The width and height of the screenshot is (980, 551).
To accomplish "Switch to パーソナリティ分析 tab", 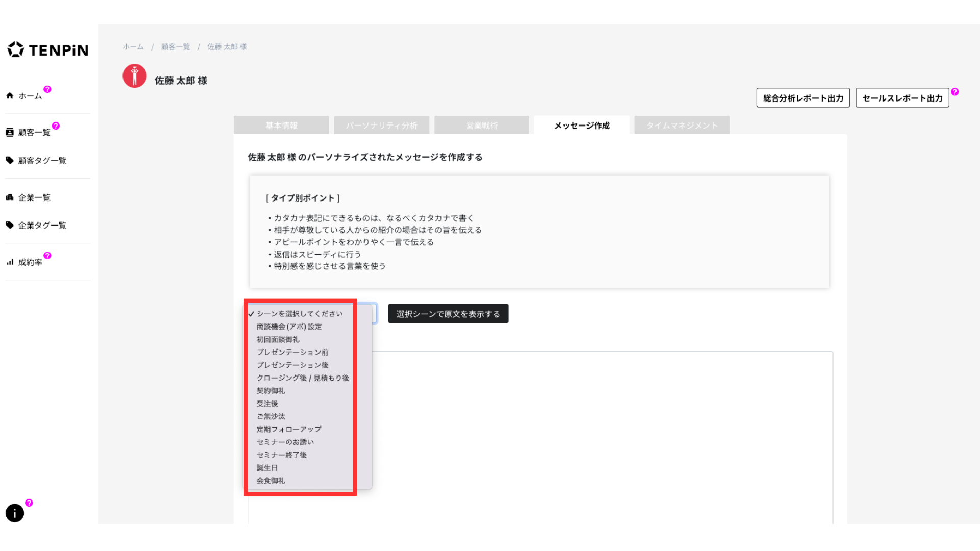I will pyautogui.click(x=381, y=126).
